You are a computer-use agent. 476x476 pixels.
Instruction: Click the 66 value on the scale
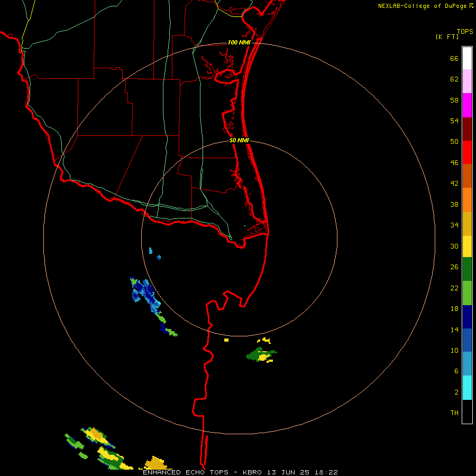pyautogui.click(x=454, y=59)
